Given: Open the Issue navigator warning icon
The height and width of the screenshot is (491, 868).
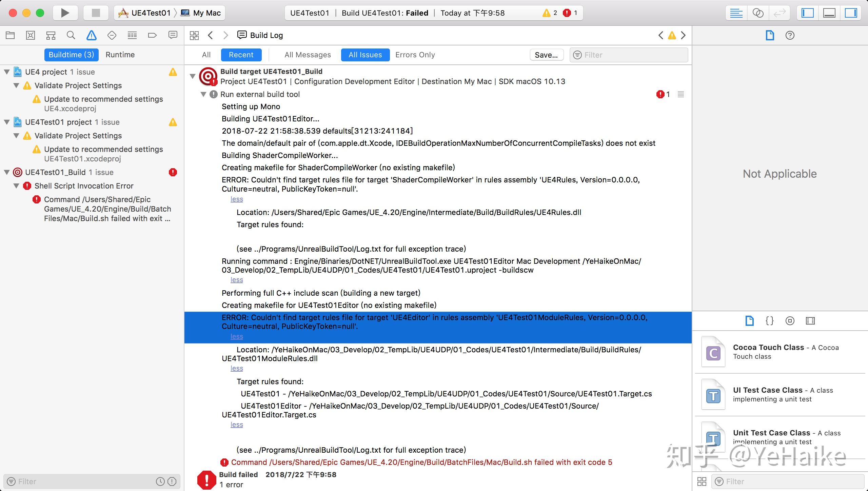Looking at the screenshot, I should coord(91,35).
